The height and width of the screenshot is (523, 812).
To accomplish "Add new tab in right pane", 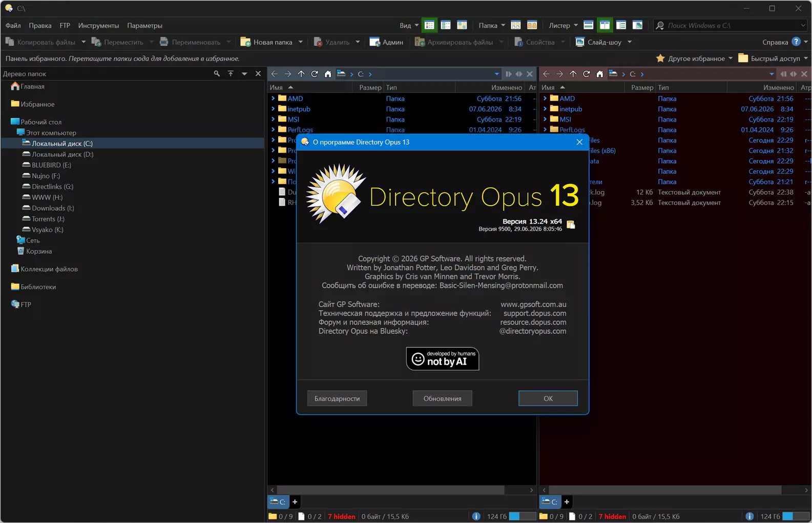I will point(567,502).
